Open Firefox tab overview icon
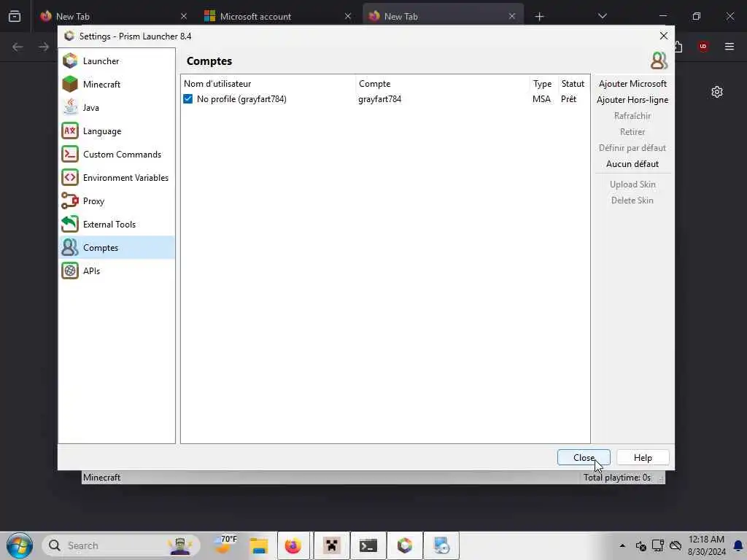The image size is (747, 560). click(x=15, y=16)
